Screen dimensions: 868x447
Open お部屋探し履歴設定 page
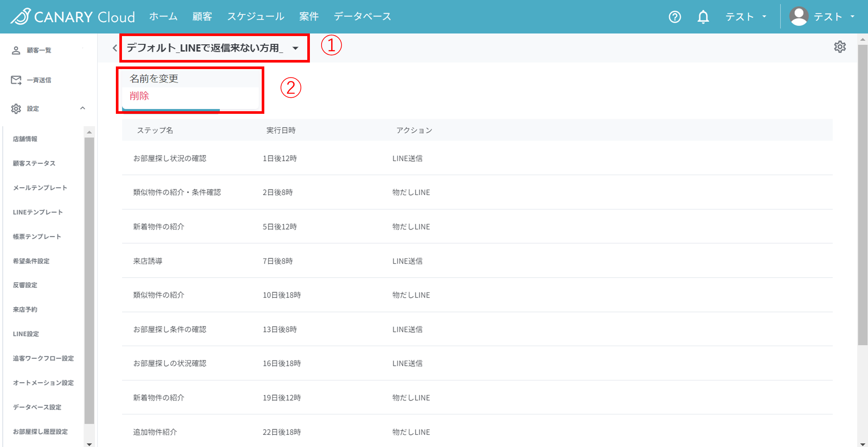[x=40, y=431]
